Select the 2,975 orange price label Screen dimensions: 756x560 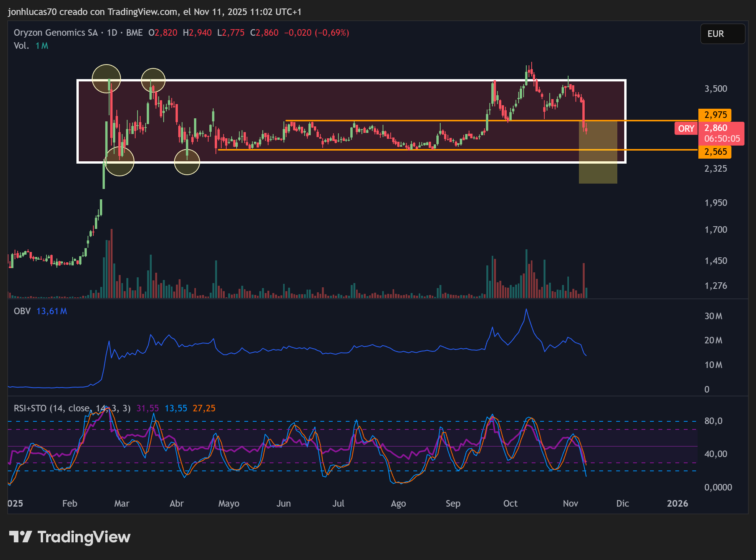click(715, 115)
